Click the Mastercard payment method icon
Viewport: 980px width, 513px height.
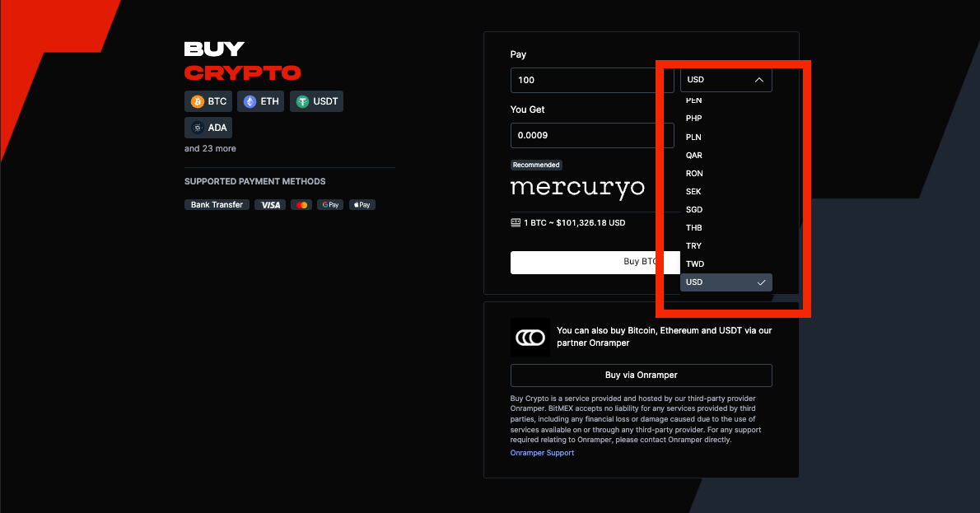301,205
